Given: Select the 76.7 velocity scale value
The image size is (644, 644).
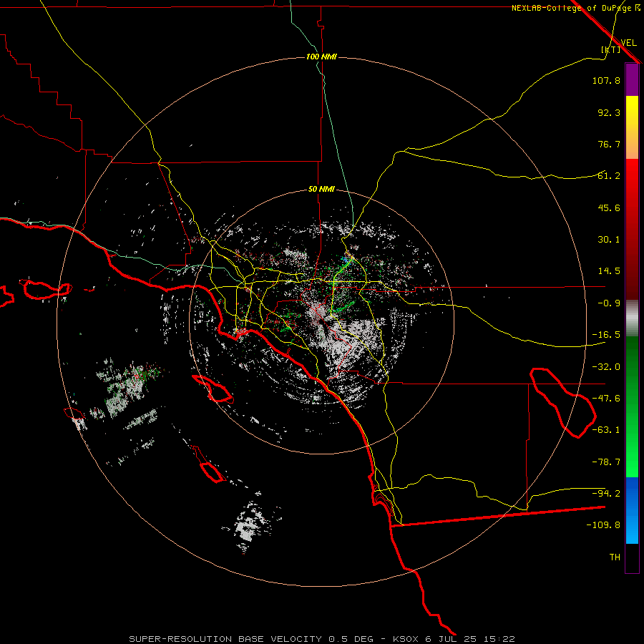Looking at the screenshot, I should point(609,144).
